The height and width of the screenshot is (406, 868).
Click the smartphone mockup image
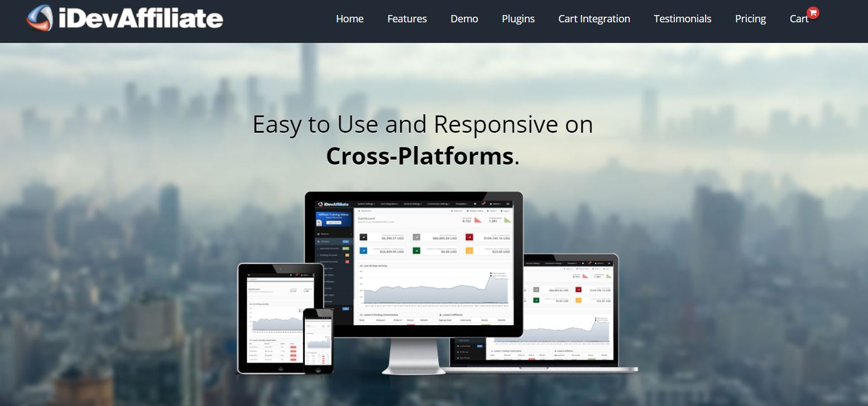[318, 340]
